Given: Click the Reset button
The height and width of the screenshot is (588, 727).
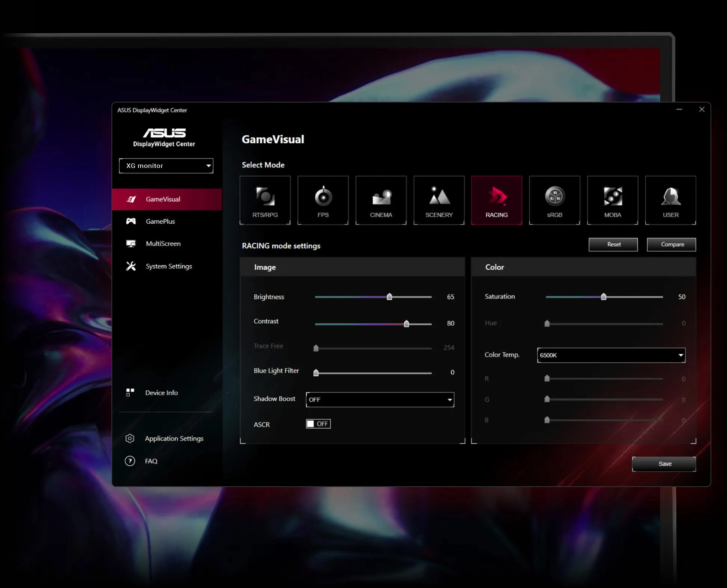Looking at the screenshot, I should click(x=613, y=245).
